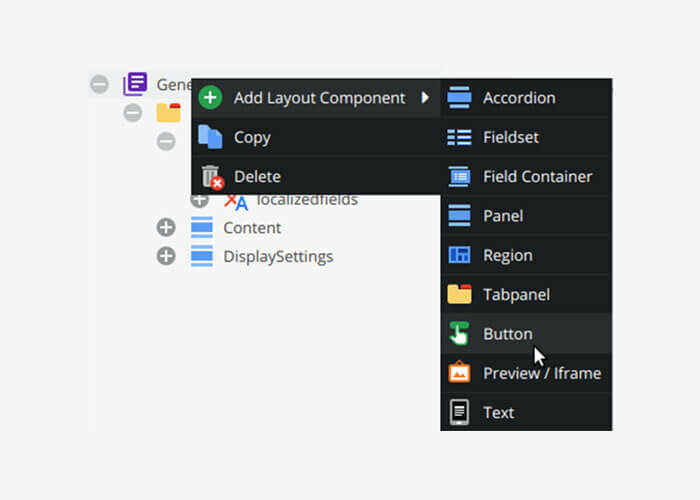The image size is (700, 500).
Task: Select the Panel layout icon
Action: pos(459,216)
